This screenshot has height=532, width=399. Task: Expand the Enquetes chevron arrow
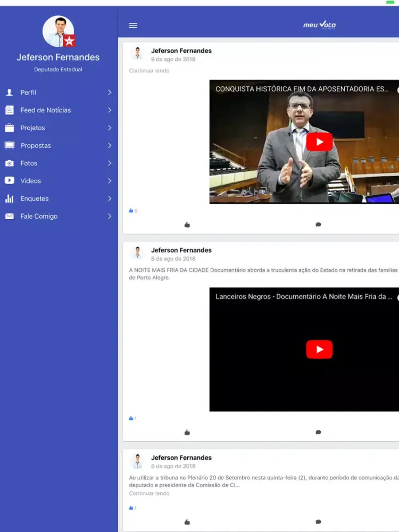(x=110, y=198)
